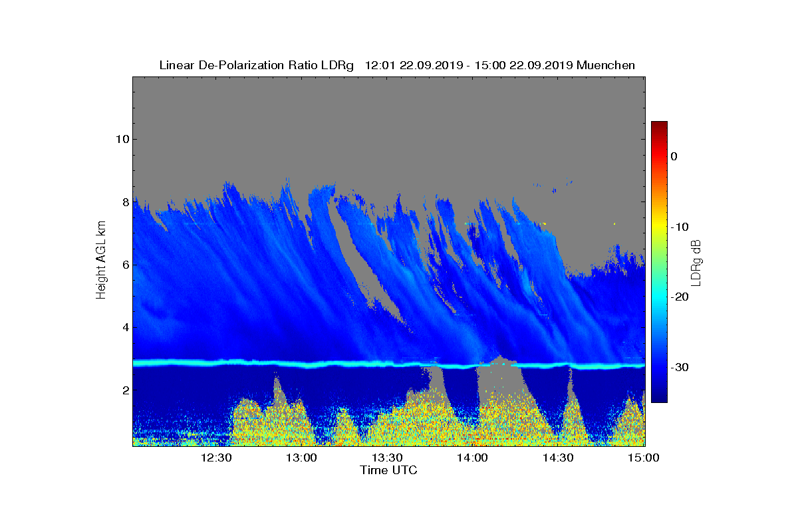The width and height of the screenshot is (798, 532).
Task: Click the "Time UTC" x-axis label
Action: pyautogui.click(x=389, y=470)
